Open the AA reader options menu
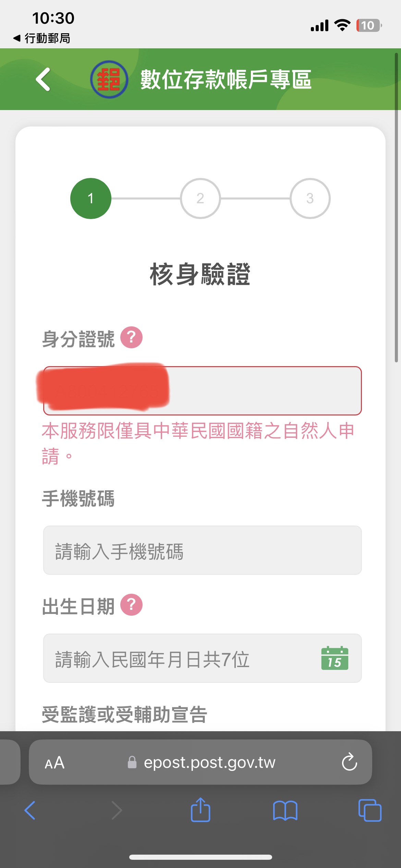Image resolution: width=401 pixels, height=868 pixels. pos(55,762)
